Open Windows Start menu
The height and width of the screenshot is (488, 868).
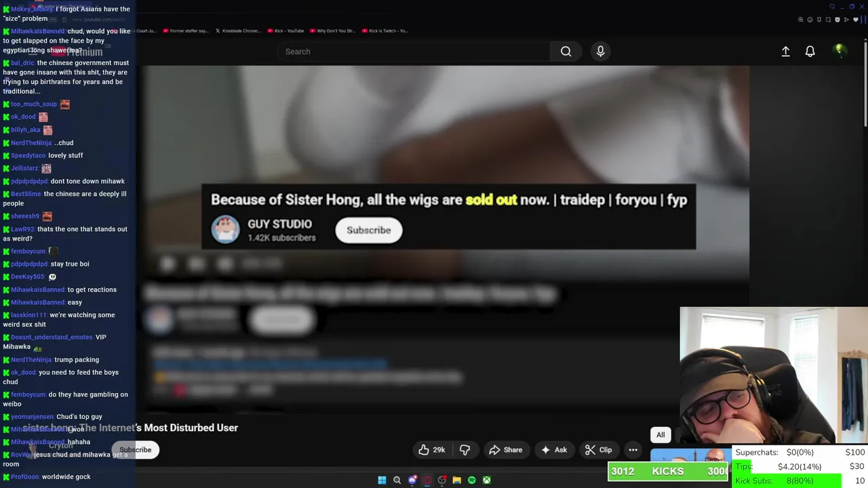click(x=382, y=481)
